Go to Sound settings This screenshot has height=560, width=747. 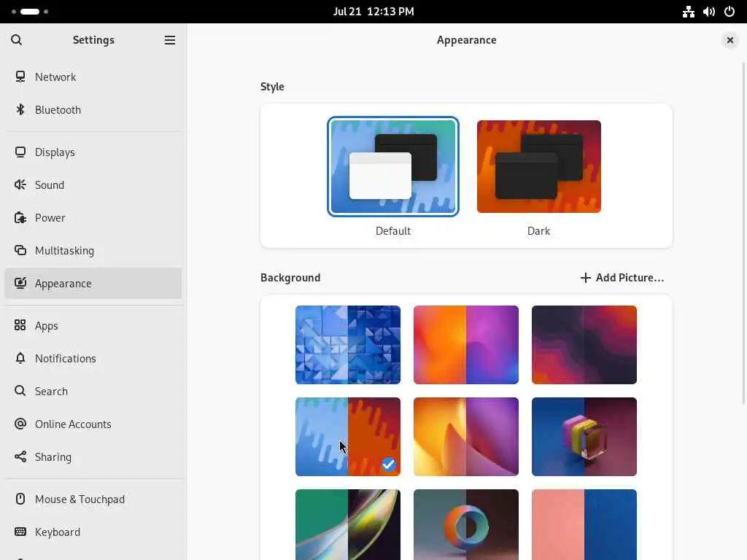[93, 184]
